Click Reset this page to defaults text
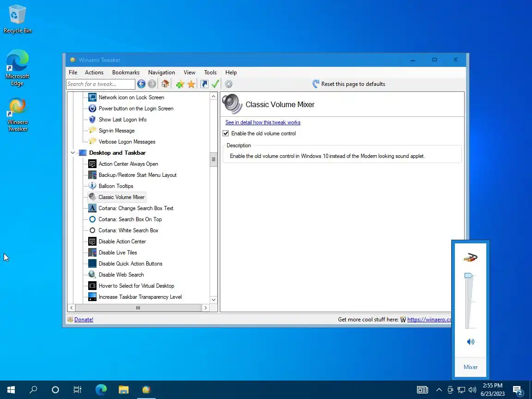Image resolution: width=532 pixels, height=399 pixels. click(353, 84)
